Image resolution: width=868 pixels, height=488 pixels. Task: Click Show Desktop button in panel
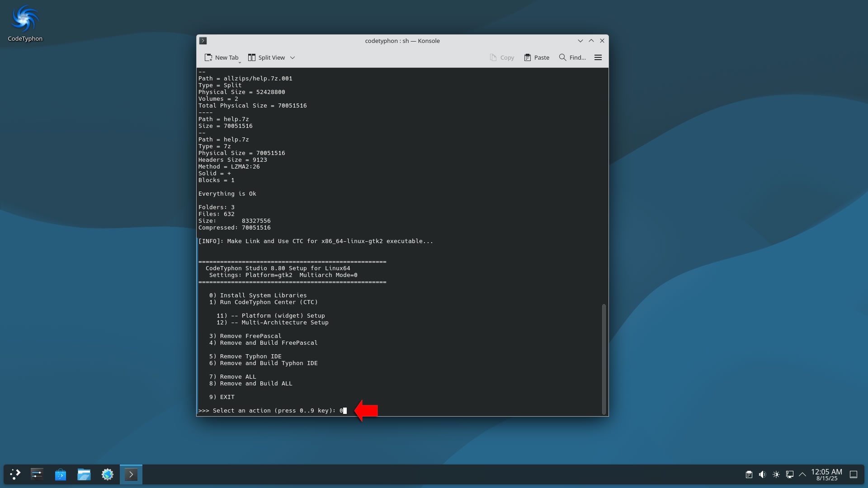click(x=854, y=474)
